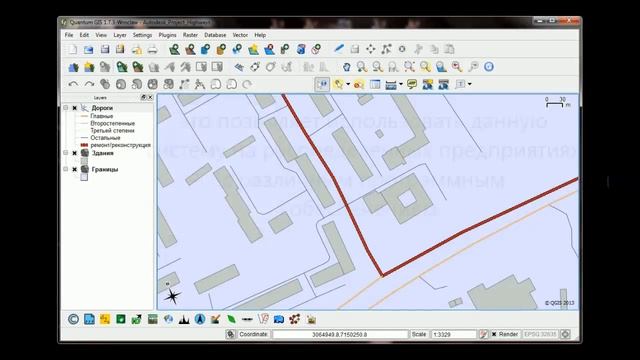The height and width of the screenshot is (360, 640).
Task: Toggle the Здания layer visibility checkbox
Action: click(75, 153)
